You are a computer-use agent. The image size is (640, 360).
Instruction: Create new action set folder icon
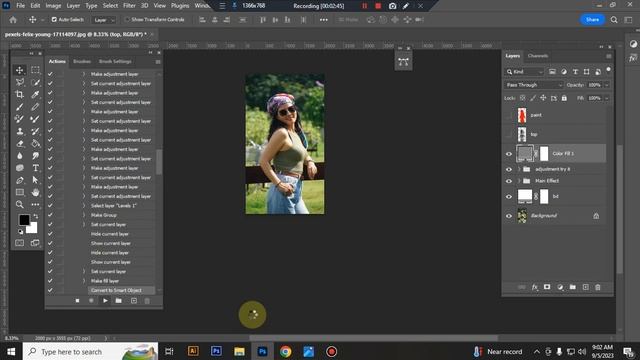click(118, 301)
